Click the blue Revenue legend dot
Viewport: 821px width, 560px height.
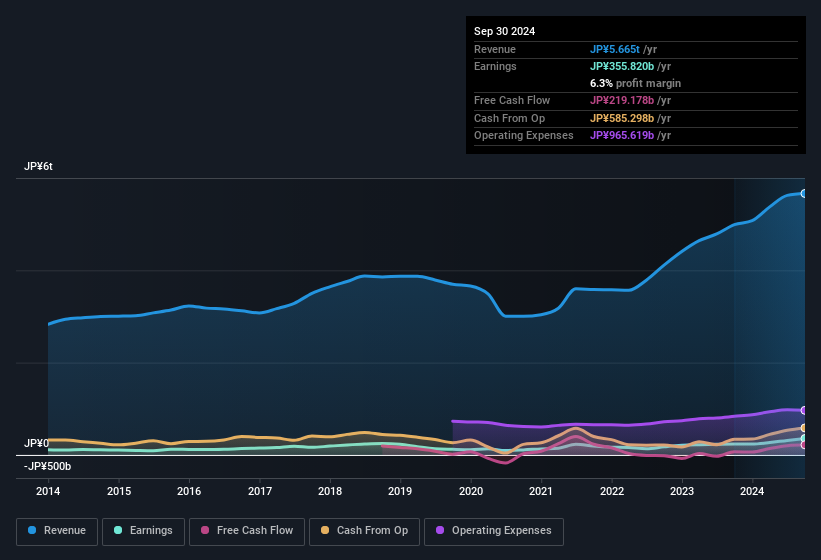click(x=33, y=530)
